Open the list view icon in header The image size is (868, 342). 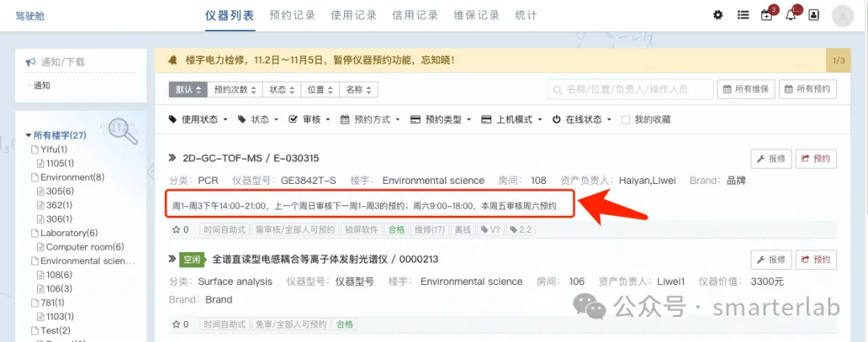(743, 15)
